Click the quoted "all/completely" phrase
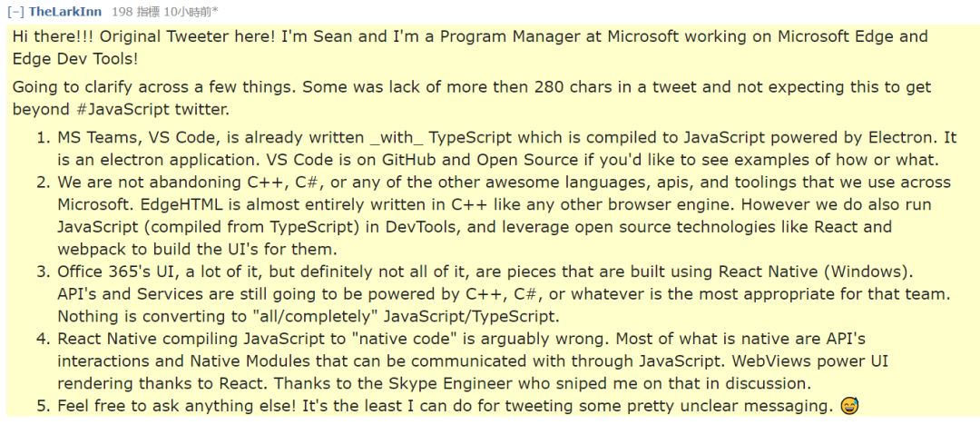The image size is (980, 425). pos(309,316)
